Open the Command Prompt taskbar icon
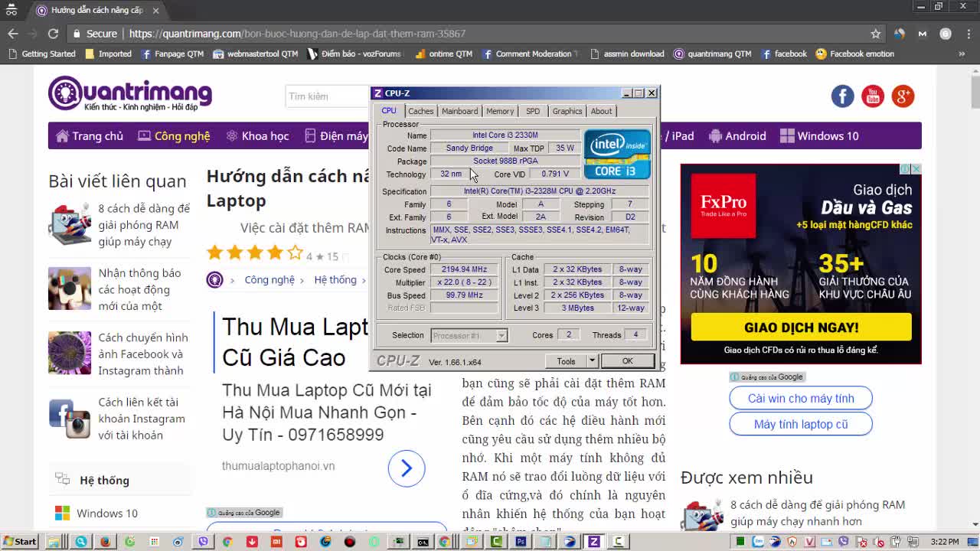 click(423, 542)
